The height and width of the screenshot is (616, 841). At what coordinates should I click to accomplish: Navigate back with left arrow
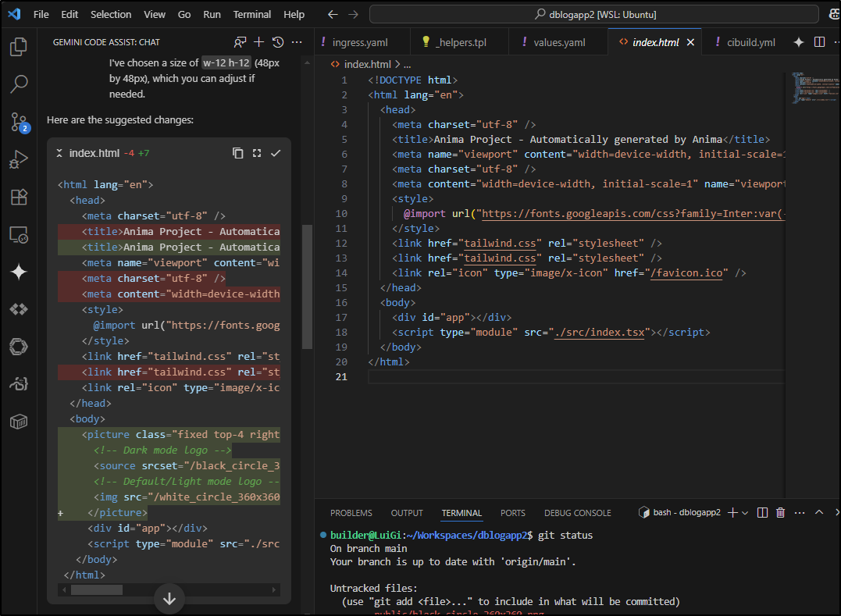click(x=333, y=15)
